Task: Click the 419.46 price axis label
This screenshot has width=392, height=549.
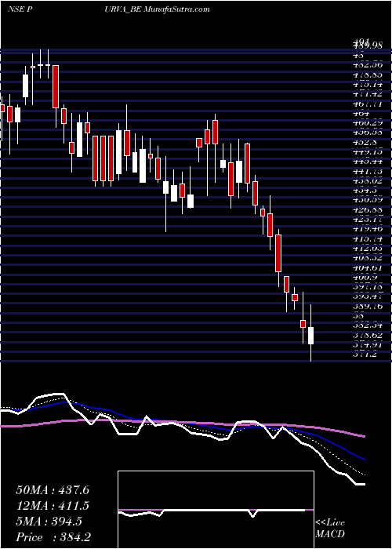Action: [x=367, y=229]
